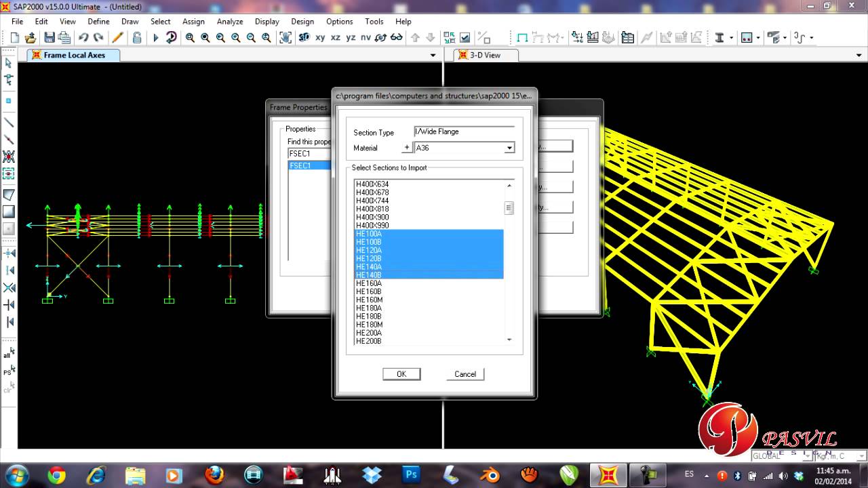Expand the left view window dropdown arrow
Image resolution: width=868 pixels, height=488 pixels.
(433, 55)
